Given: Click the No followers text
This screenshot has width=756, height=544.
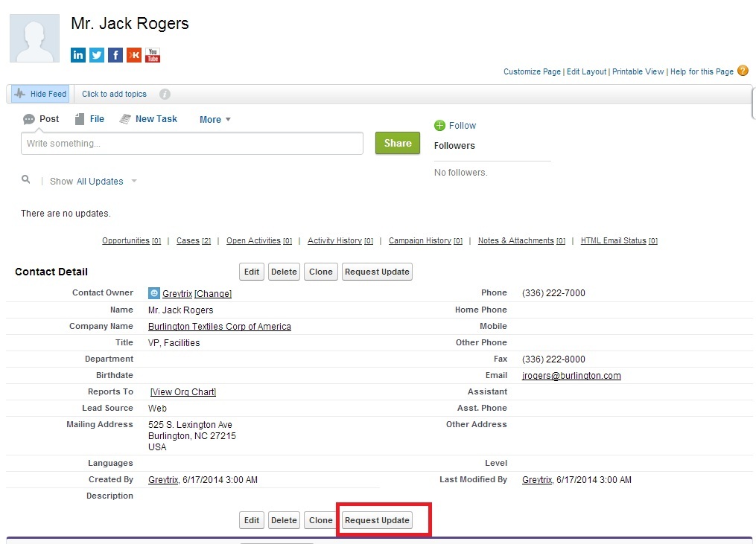Looking at the screenshot, I should pyautogui.click(x=461, y=172).
